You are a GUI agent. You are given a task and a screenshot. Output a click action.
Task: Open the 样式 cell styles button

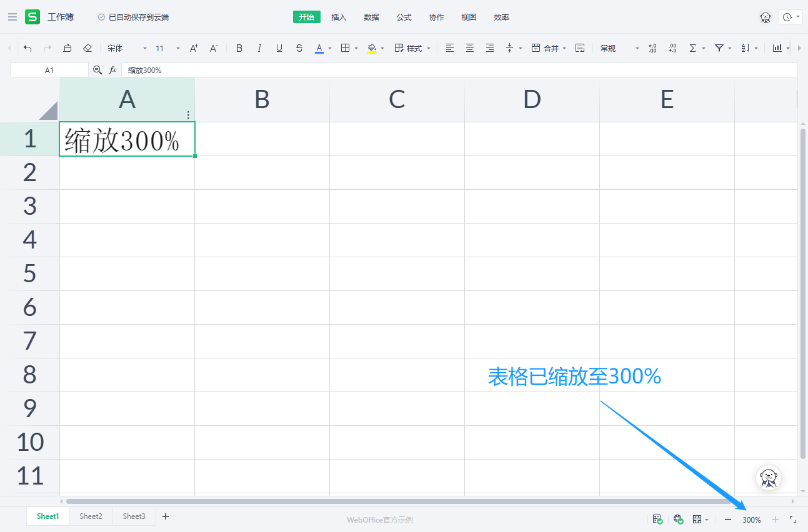tap(409, 48)
